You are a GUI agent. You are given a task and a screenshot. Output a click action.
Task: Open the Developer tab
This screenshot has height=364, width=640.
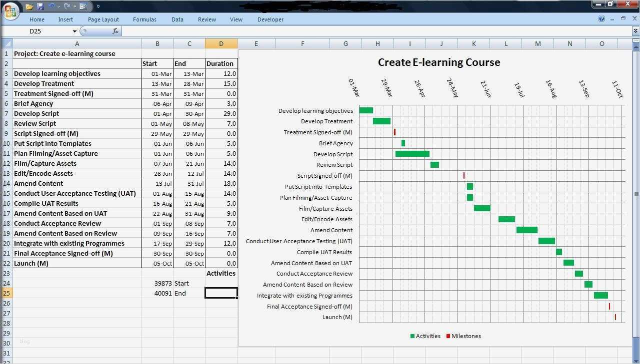[x=270, y=19]
